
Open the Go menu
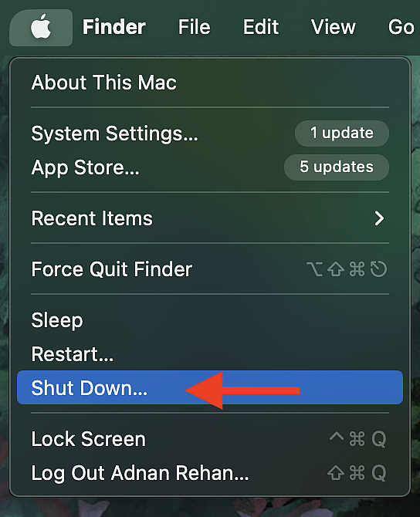401,27
